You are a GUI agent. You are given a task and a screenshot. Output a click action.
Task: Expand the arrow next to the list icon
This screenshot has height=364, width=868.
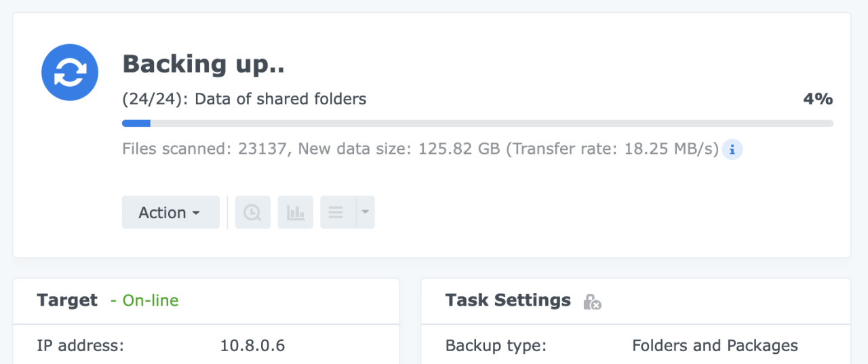tap(366, 212)
